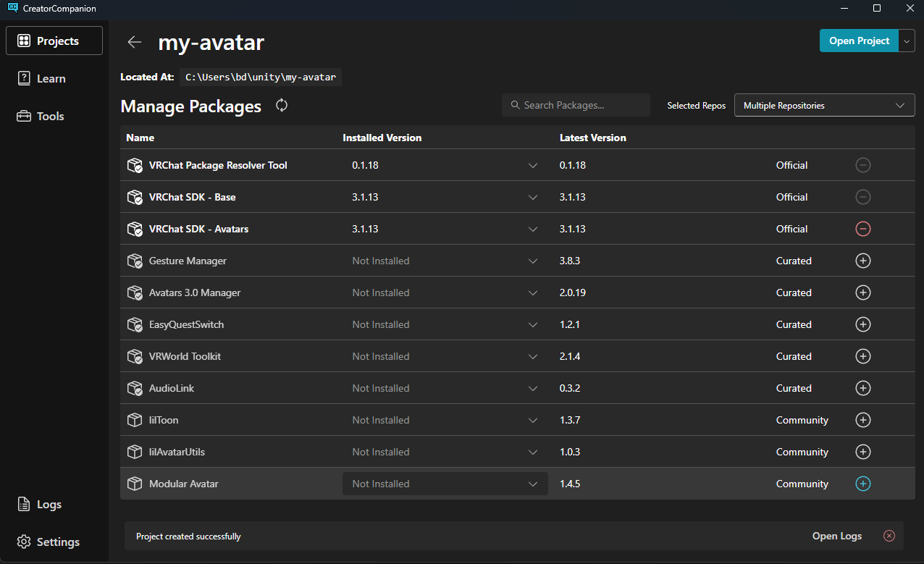The width and height of the screenshot is (924, 564).
Task: Click the my-avatar project title
Action: point(211,42)
